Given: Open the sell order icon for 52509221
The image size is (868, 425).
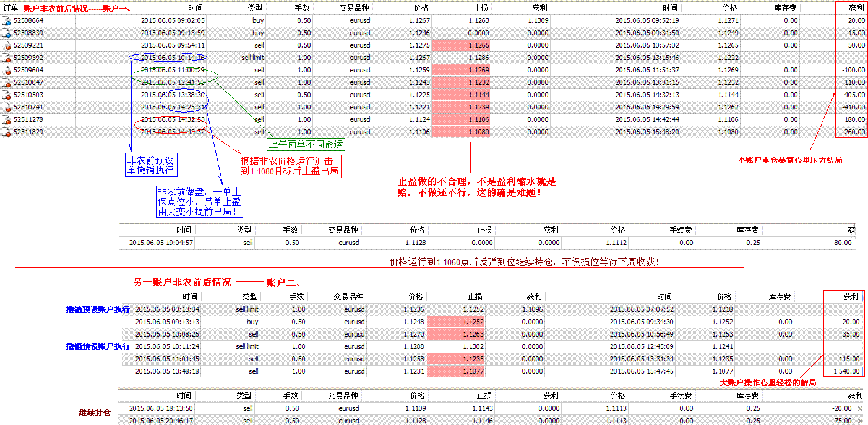Looking at the screenshot, I should tap(5, 45).
